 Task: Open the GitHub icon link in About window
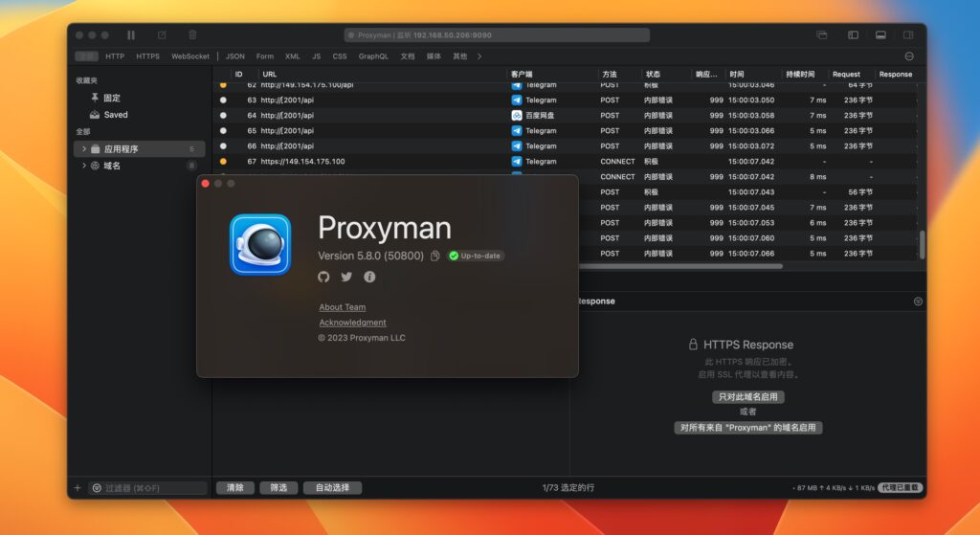[x=323, y=277]
